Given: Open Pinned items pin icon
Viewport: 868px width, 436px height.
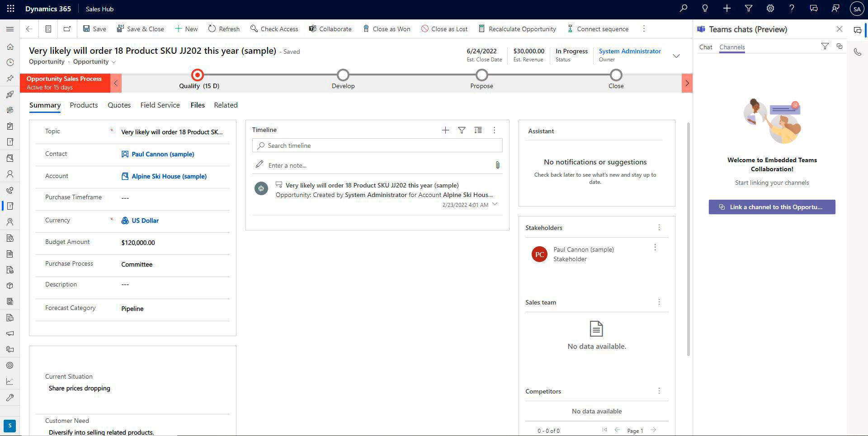Looking at the screenshot, I should pyautogui.click(x=10, y=78).
